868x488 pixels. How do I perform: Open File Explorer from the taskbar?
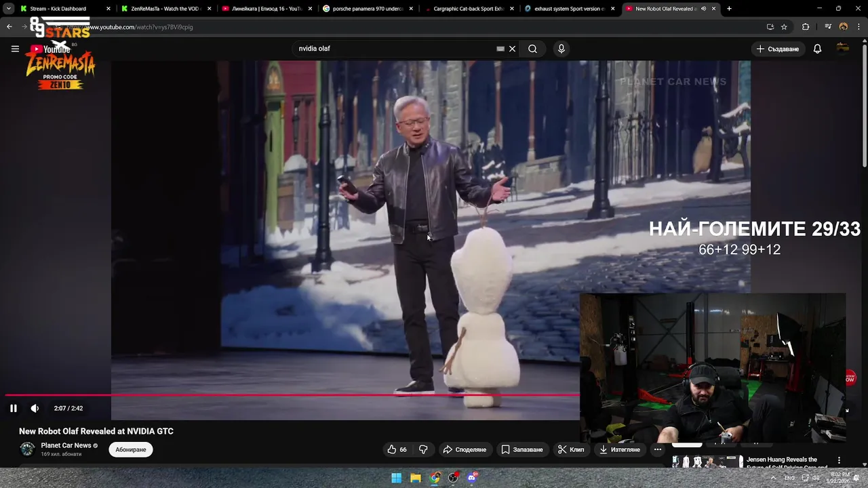[416, 478]
